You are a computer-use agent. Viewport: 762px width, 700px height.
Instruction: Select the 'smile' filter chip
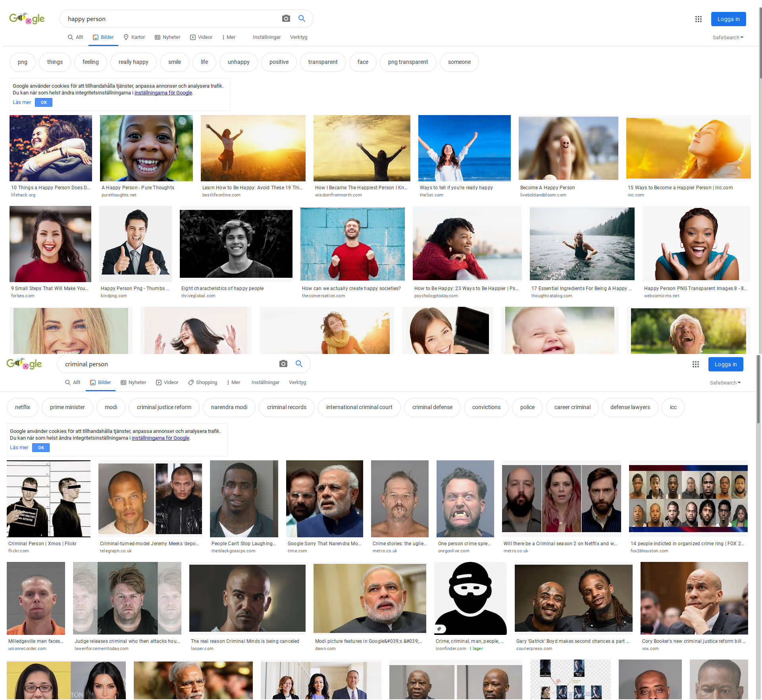(175, 62)
